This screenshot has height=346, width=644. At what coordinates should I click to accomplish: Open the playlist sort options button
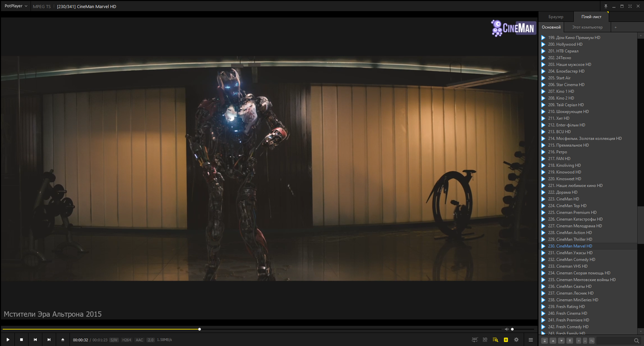(x=592, y=341)
